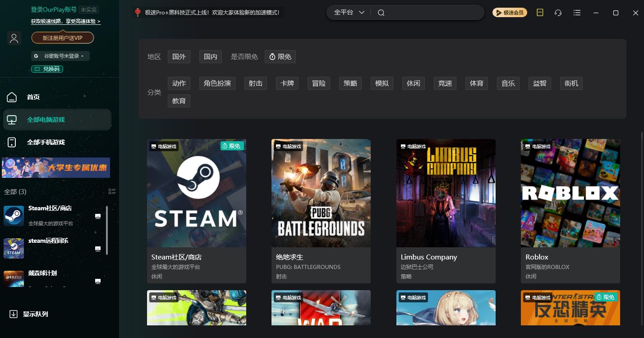The width and height of the screenshot is (644, 338).
Task: Toggle the 国外 region filter
Action: [179, 56]
